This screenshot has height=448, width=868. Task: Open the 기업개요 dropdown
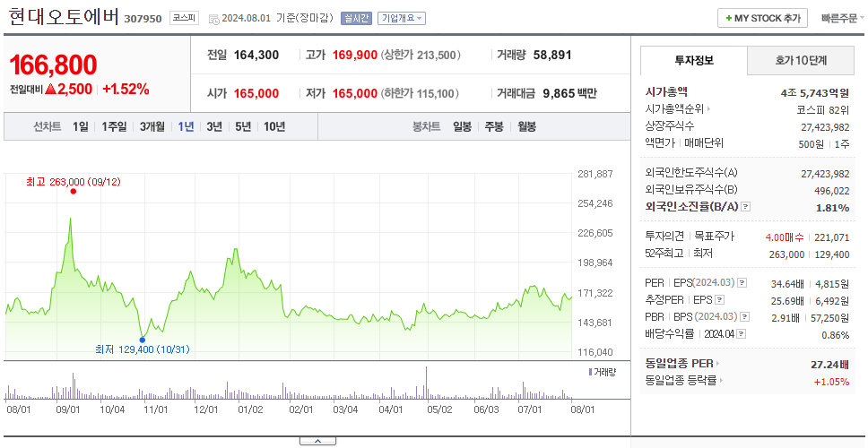tap(402, 18)
